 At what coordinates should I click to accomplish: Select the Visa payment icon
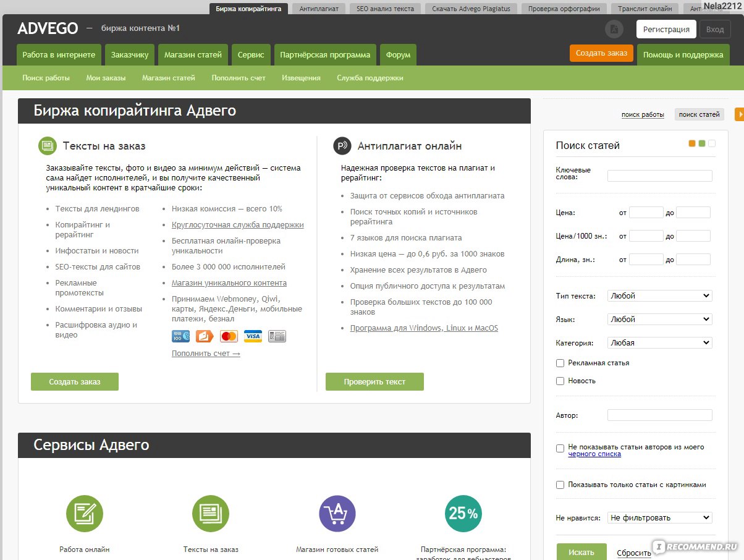[253, 336]
